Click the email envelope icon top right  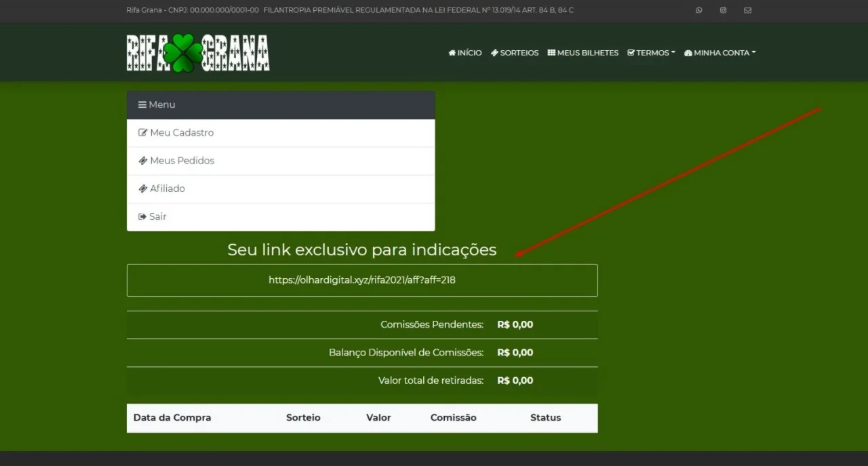point(747,10)
